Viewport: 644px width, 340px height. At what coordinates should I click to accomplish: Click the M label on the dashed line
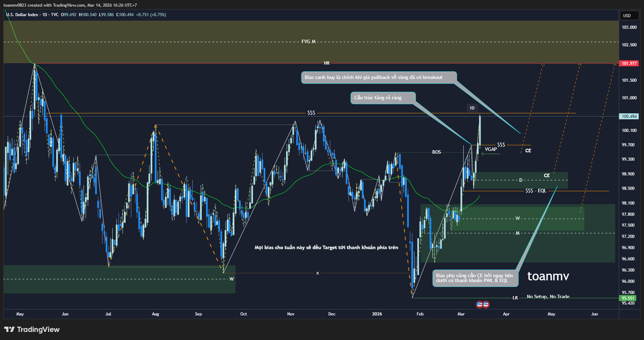pyautogui.click(x=518, y=233)
